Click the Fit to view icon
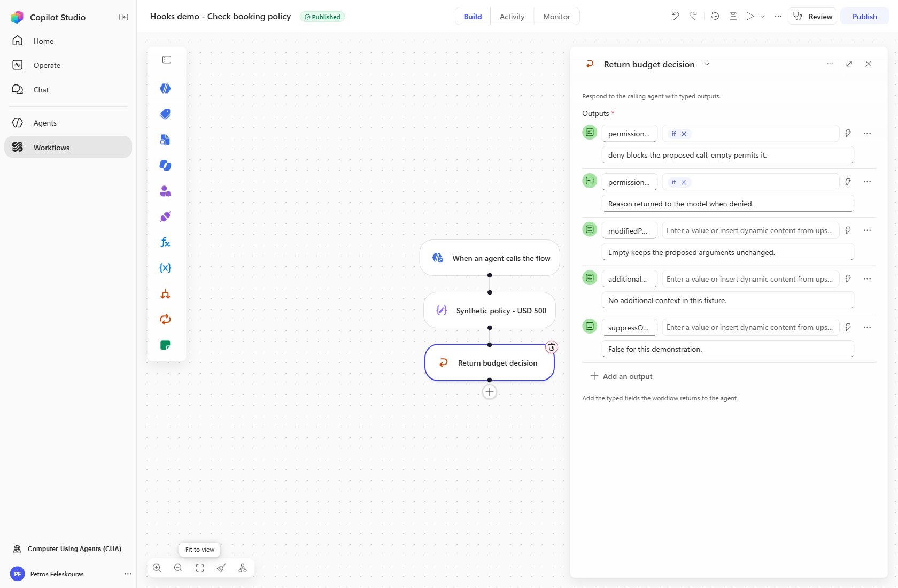Image resolution: width=898 pixels, height=588 pixels. coord(200,568)
